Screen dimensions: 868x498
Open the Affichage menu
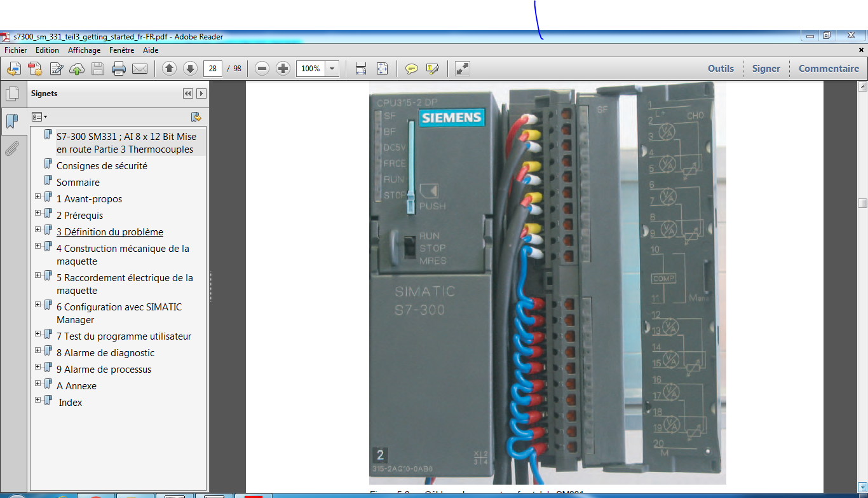[x=84, y=50]
